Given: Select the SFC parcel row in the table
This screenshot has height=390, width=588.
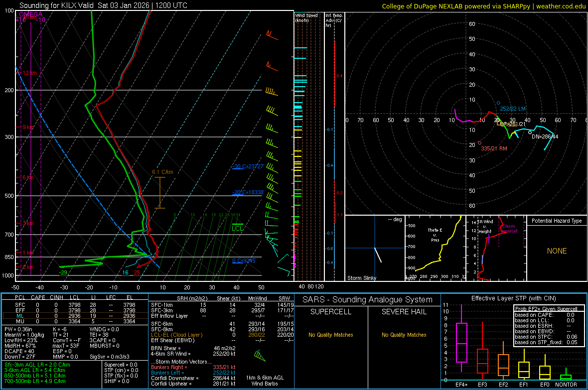Looking at the screenshot, I should tap(75, 305).
